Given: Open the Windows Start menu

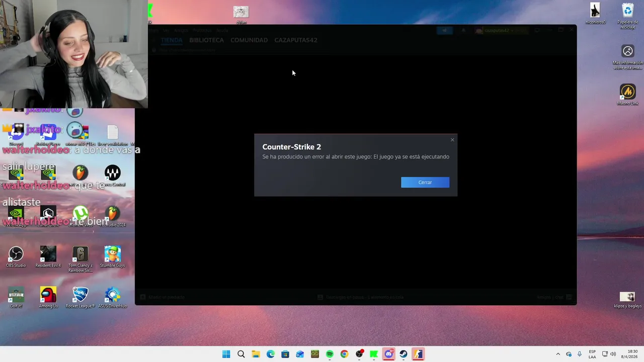Looking at the screenshot, I should pyautogui.click(x=226, y=354).
